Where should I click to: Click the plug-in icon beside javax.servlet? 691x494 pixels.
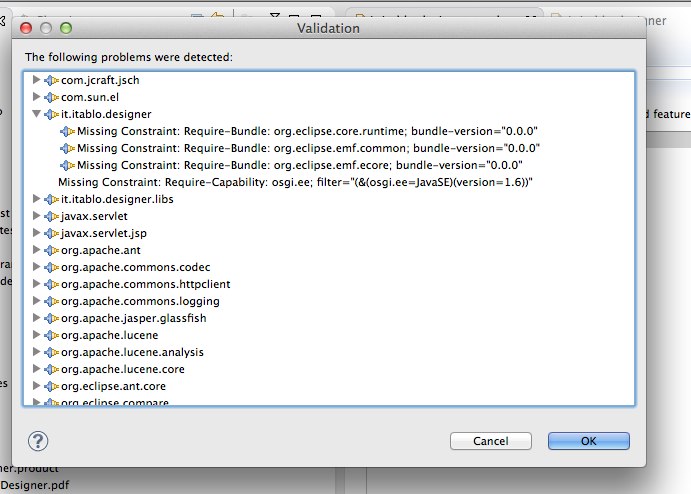pos(52,216)
